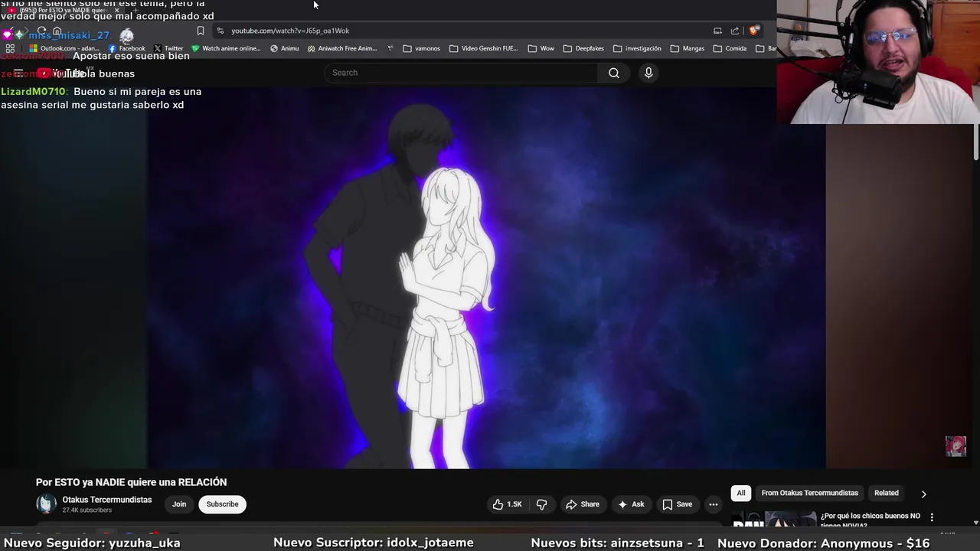Image resolution: width=980 pixels, height=551 pixels.
Task: Open the Comida bookmarks folder
Action: tap(730, 48)
